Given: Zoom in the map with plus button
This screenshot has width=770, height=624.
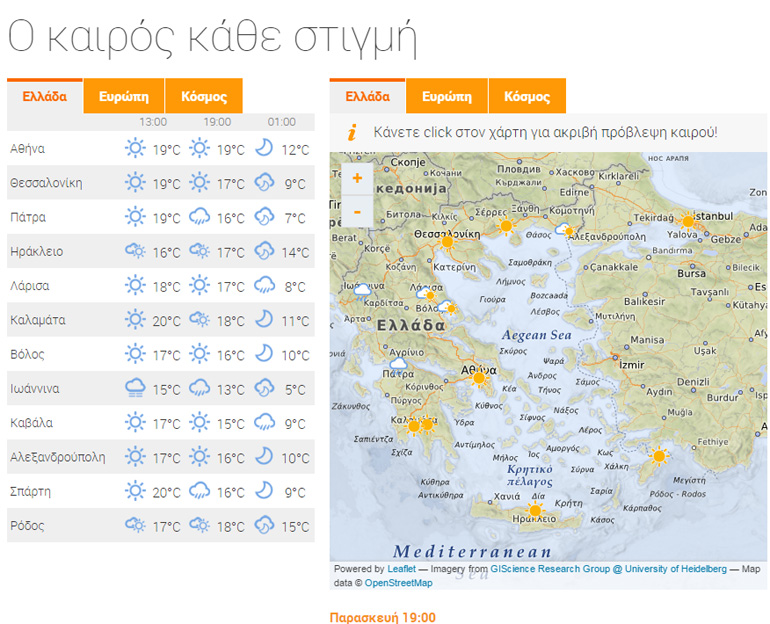Looking at the screenshot, I should point(357,179).
